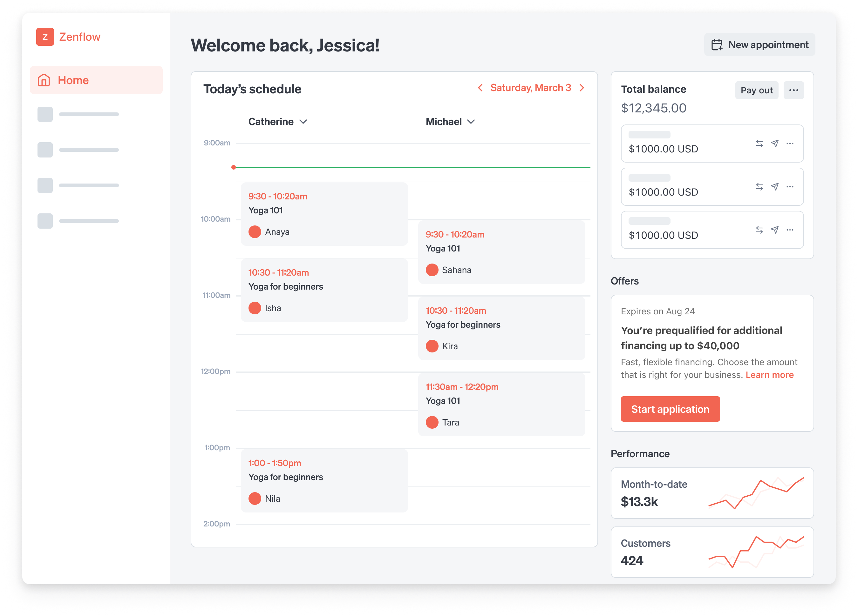The width and height of the screenshot is (858, 616).
Task: Open Yoga for beginners appointment with Isha
Action: 324,290
